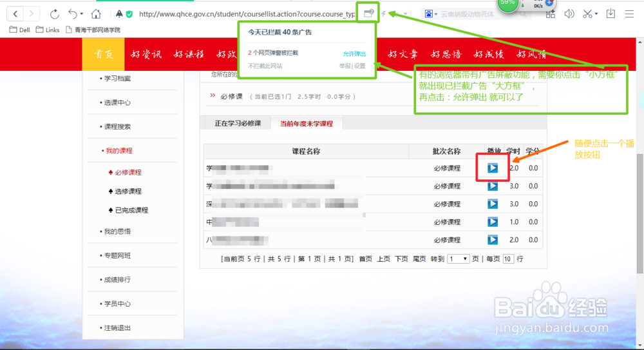Open the 转到 page number dropdown
The height and width of the screenshot is (350, 644).
(x=458, y=258)
